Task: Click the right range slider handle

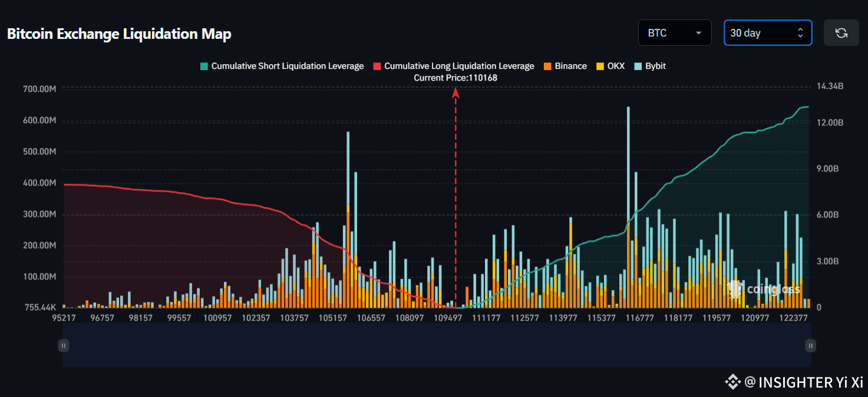Action: [x=810, y=345]
